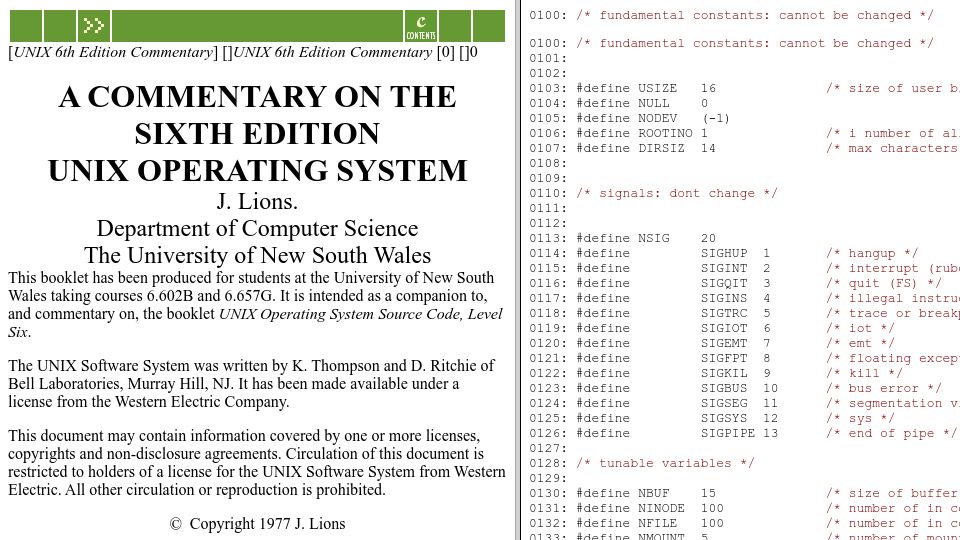960x540 pixels.
Task: Click line 0115 defining SIGINT
Action: (x=744, y=268)
